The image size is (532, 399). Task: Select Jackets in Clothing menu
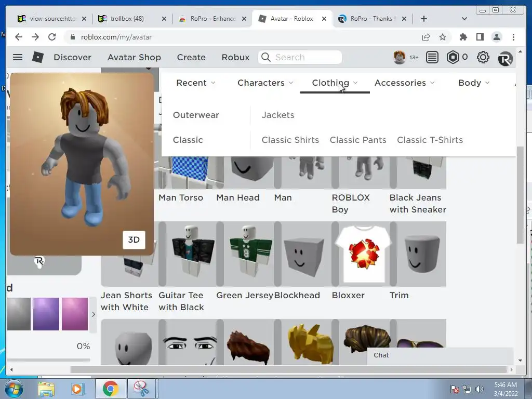[x=278, y=115]
